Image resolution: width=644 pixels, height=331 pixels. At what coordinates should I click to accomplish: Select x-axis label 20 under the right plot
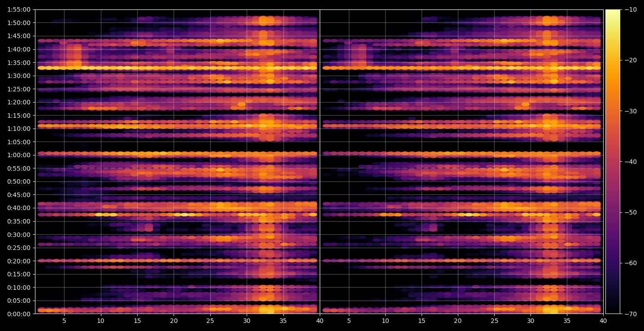coord(458,321)
